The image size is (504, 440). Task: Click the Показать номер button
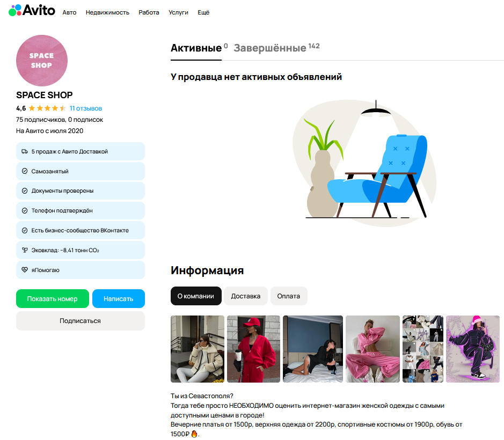tap(53, 298)
